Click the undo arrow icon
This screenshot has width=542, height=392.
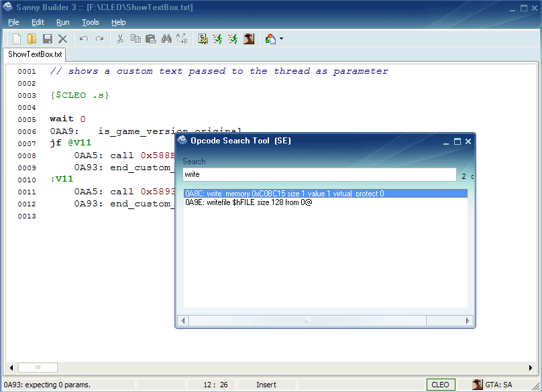pos(84,40)
